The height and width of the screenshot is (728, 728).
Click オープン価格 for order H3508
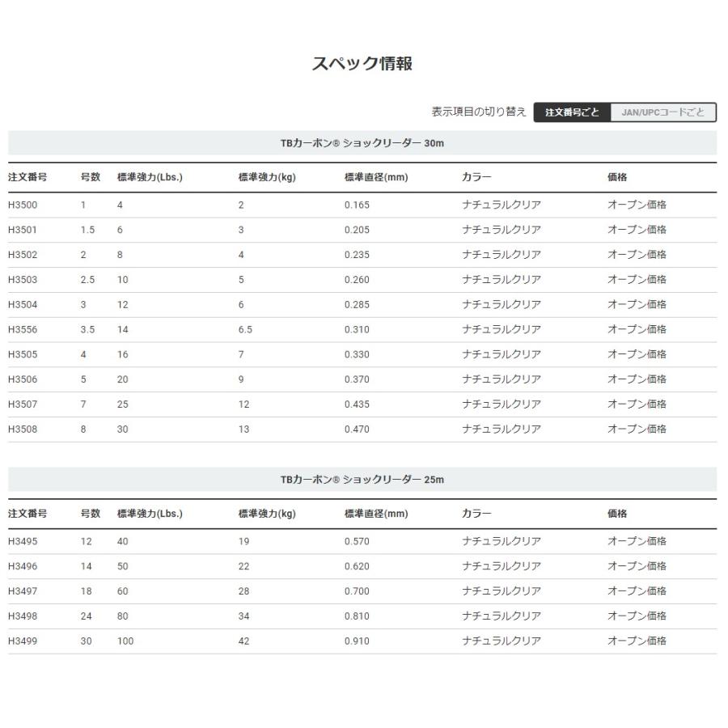coord(636,429)
